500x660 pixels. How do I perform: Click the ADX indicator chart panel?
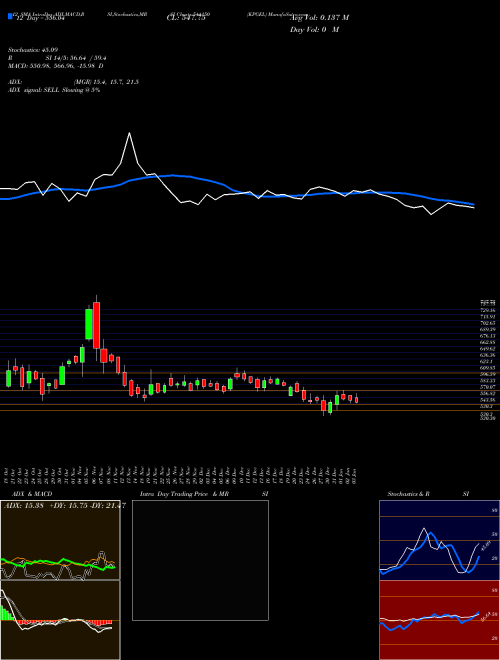pyautogui.click(x=60, y=540)
